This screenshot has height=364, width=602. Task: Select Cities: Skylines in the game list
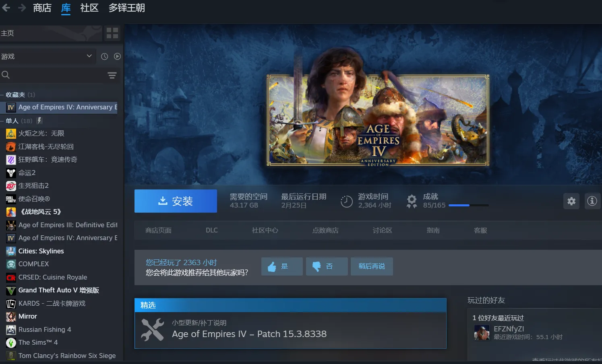41,251
